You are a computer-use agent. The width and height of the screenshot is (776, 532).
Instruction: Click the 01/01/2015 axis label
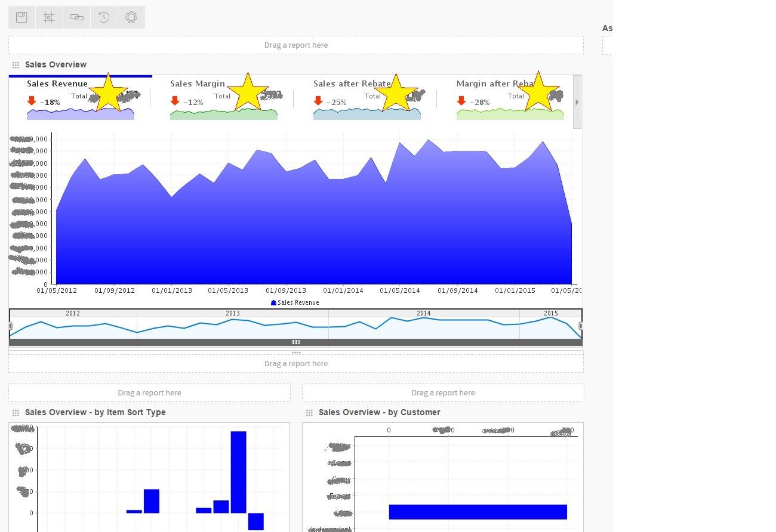tap(515, 291)
